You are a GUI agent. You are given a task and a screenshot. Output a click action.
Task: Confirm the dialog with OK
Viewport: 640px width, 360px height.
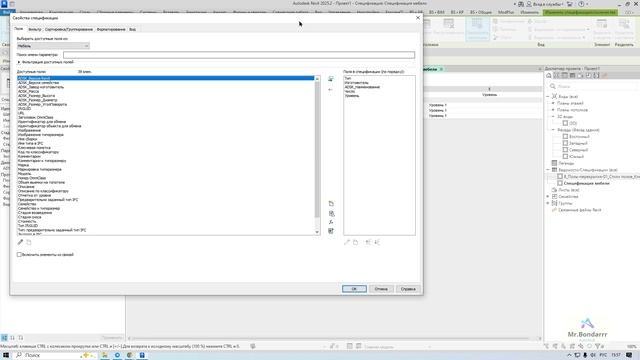point(354,289)
